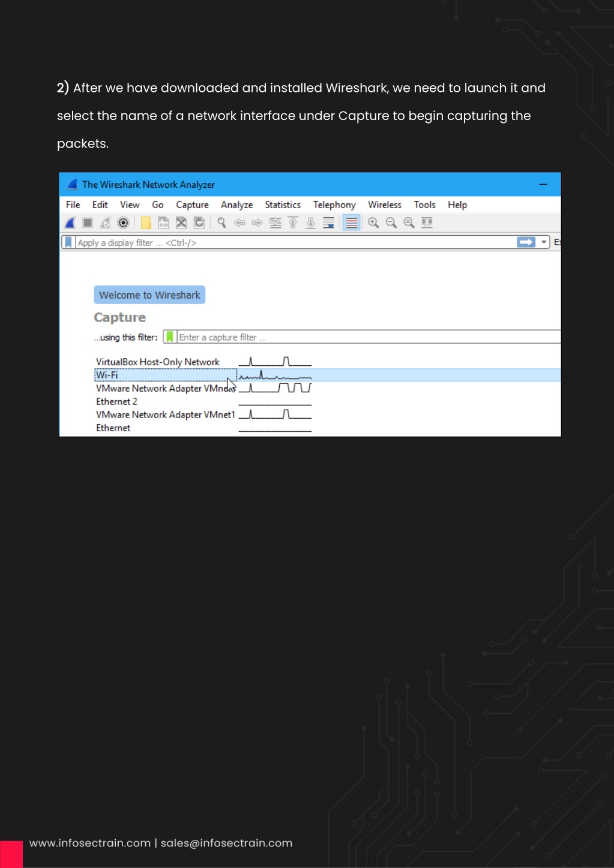Open Capture options from the toolbar

[123, 223]
